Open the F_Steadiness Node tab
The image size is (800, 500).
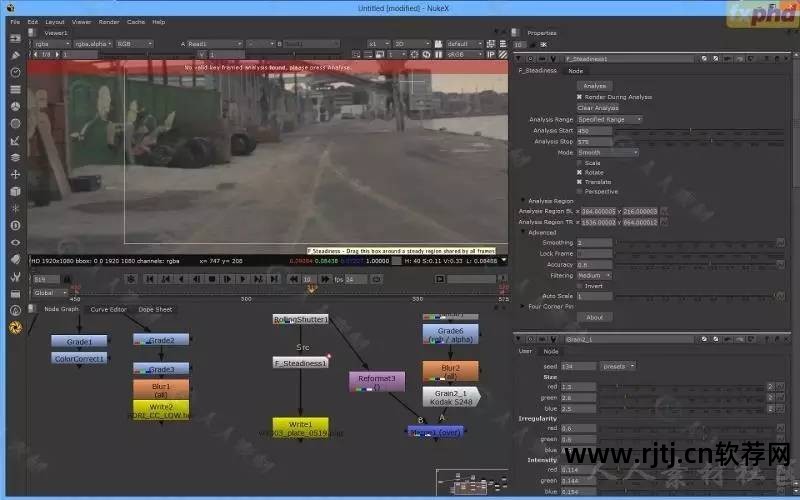coord(576,71)
